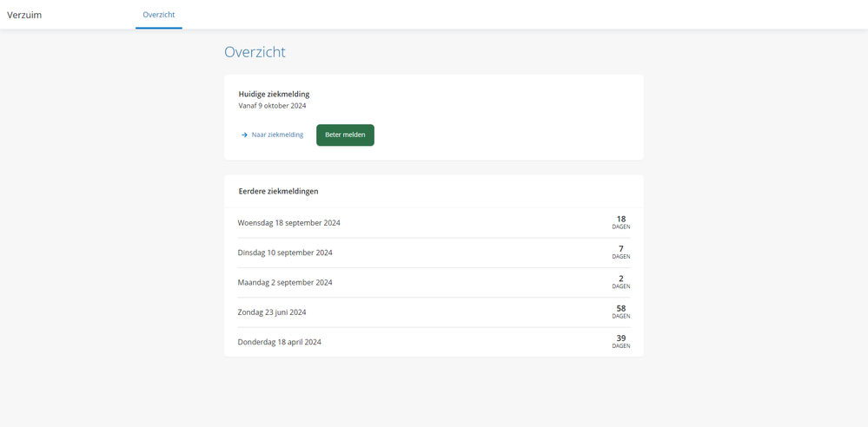Click the Vanaf 9 oktober 2024 date text

click(272, 106)
